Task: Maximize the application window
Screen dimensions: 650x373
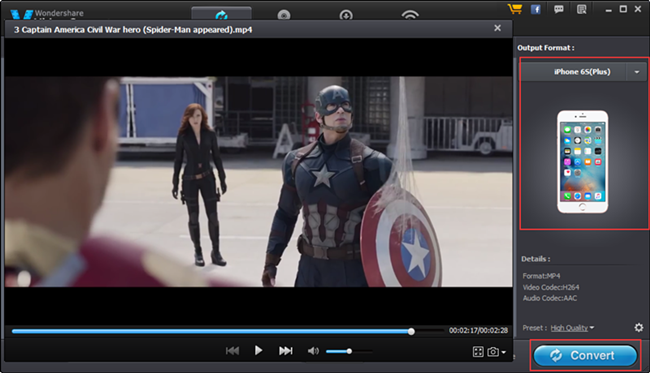Action: click(x=623, y=9)
